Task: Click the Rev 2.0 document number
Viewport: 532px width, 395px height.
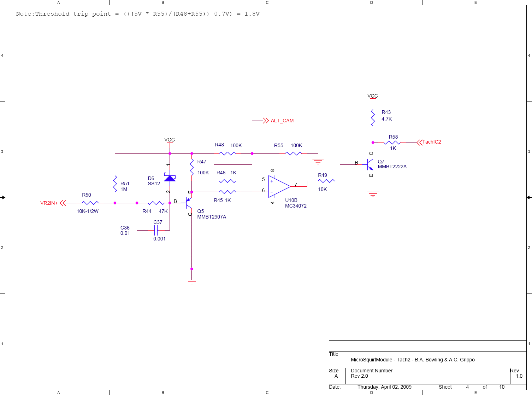Action: (359, 376)
